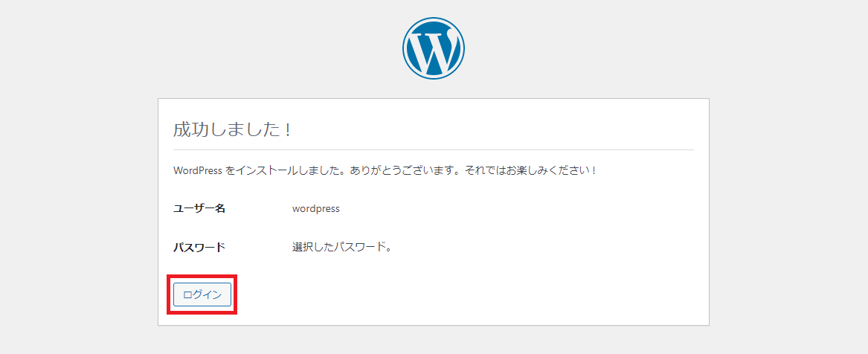
Task: Click the それではお楽しみください！ sentence
Action: point(530,170)
